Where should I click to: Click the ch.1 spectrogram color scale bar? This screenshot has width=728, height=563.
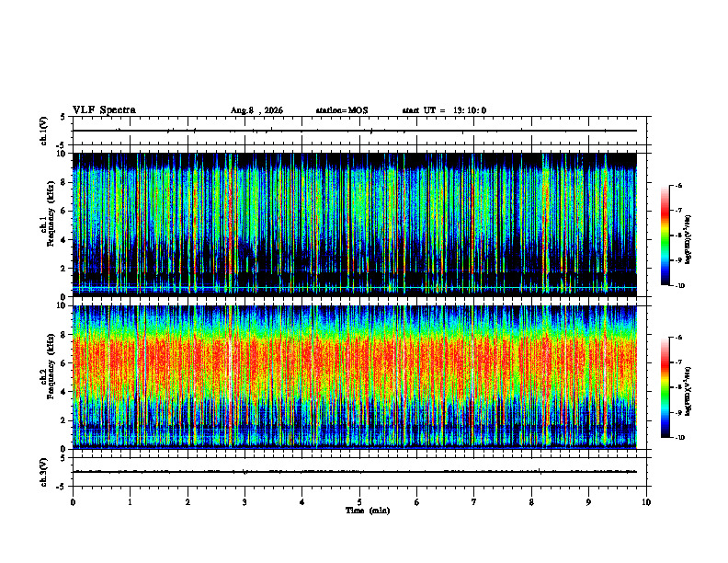coord(665,236)
